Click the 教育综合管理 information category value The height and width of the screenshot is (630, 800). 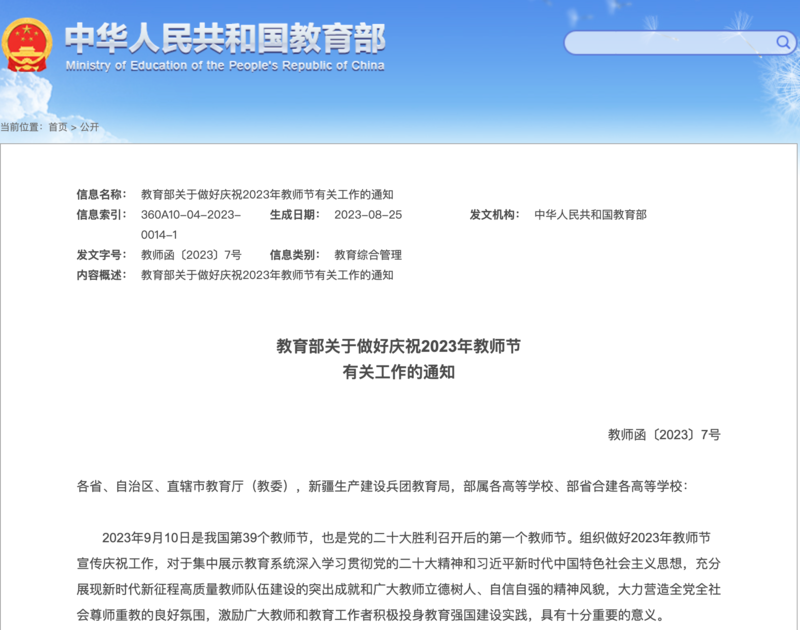[367, 255]
